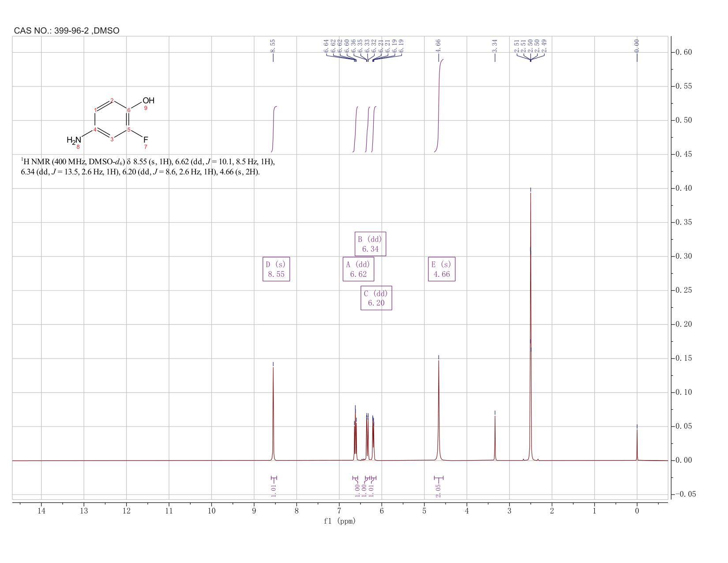Click the OH group in the structure
Image resolution: width=728 pixels, height=563 pixels.
tap(149, 101)
